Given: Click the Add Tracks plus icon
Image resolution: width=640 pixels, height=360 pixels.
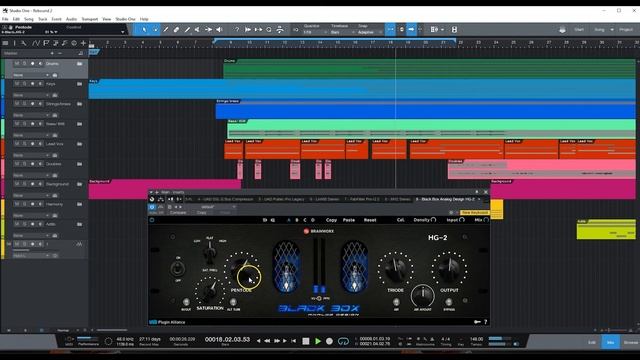Looking at the screenshot, I should [83, 43].
